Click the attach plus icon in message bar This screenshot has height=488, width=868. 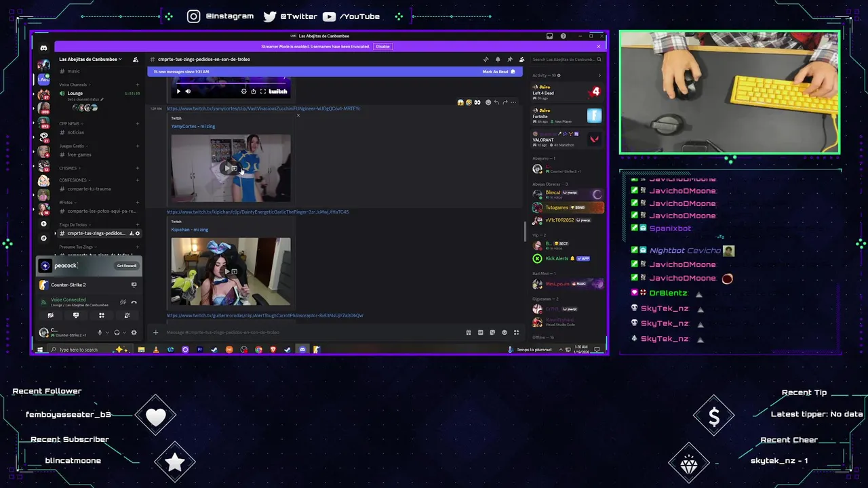point(155,332)
